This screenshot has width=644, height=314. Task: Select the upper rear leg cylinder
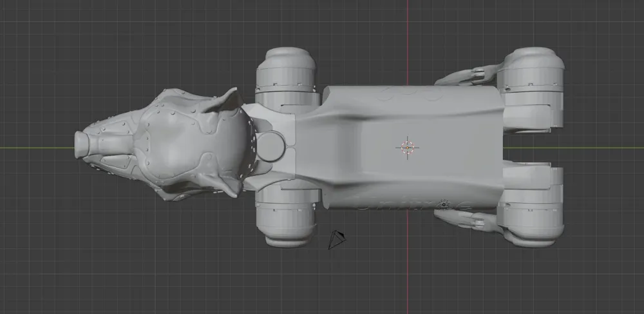click(x=533, y=74)
